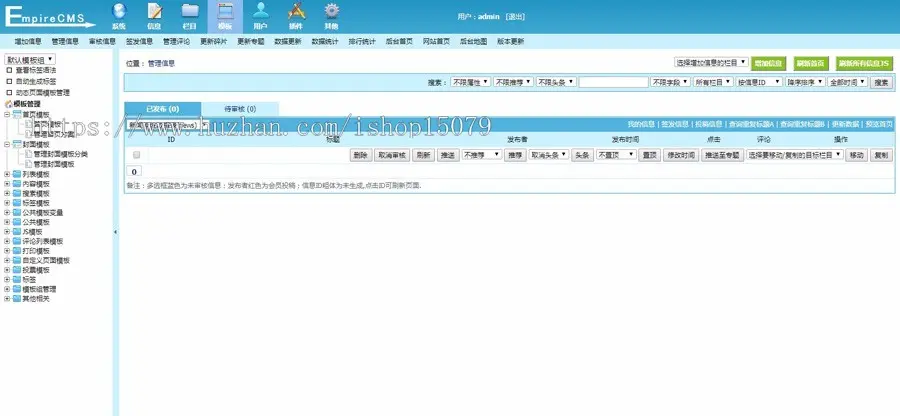Open 管理封面模板分类 in the tree
This screenshot has width=900, height=416.
(x=60, y=154)
